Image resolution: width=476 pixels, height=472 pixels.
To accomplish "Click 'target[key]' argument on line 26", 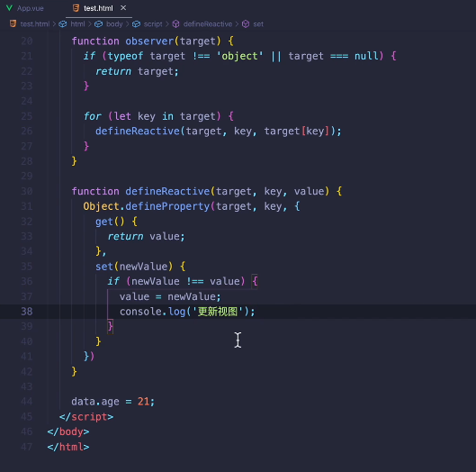I will pyautogui.click(x=297, y=132).
